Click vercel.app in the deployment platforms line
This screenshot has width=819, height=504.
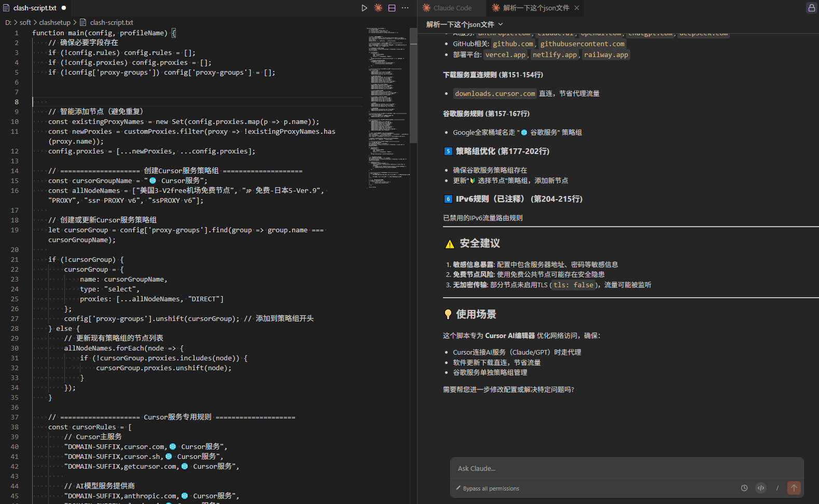pyautogui.click(x=505, y=55)
